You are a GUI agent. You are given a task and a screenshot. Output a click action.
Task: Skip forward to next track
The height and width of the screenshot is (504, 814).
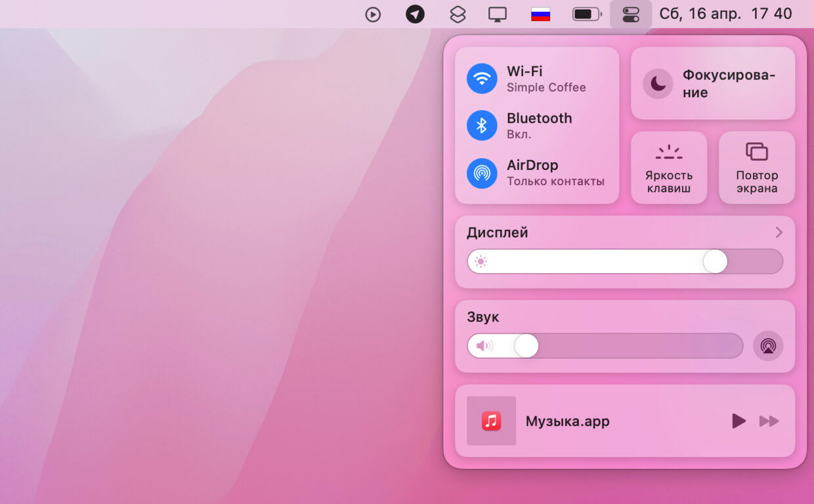tap(769, 421)
